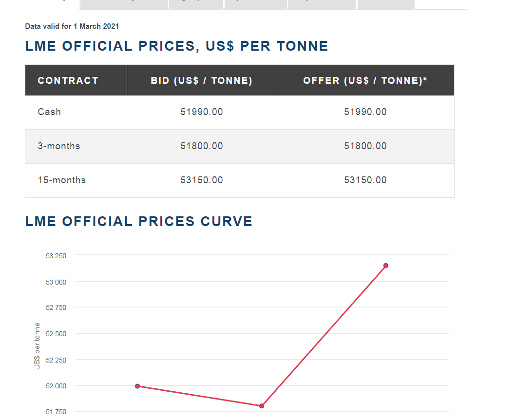The height and width of the screenshot is (420, 516).
Task: Click the Cash bid price 51990.00
Action: 202,112
